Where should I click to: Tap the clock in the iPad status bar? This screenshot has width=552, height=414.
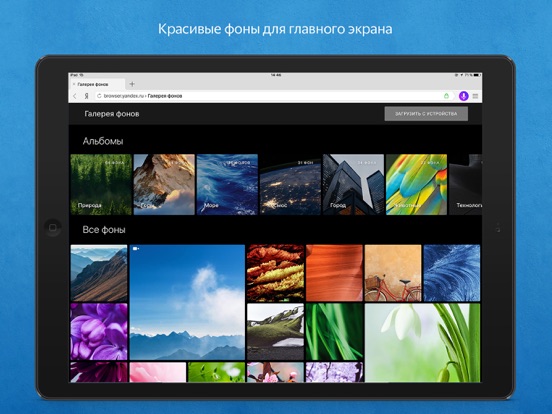276,75
